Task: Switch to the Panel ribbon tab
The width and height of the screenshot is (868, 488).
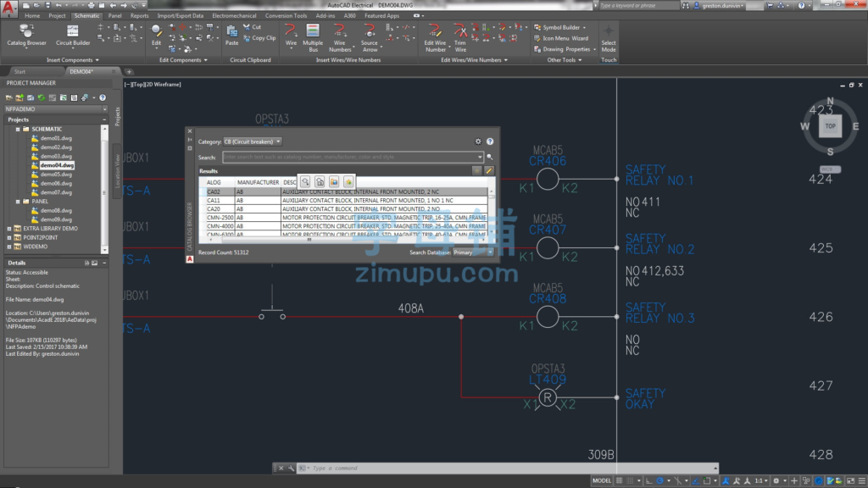Action: click(x=114, y=16)
